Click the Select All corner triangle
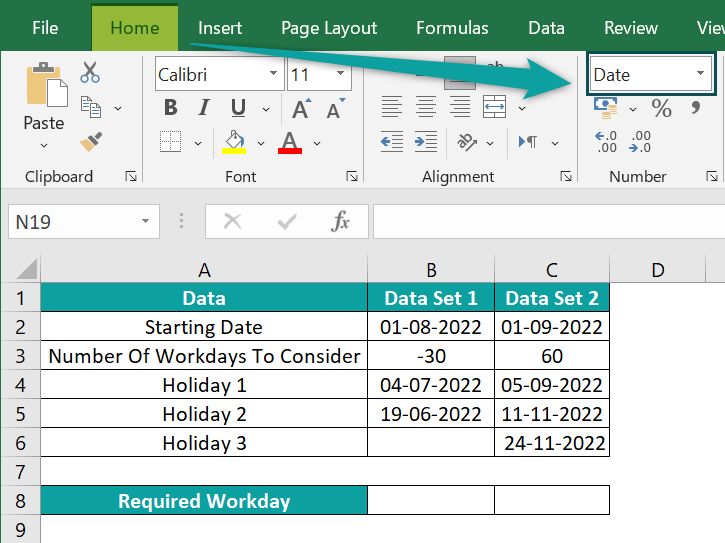This screenshot has width=725, height=543. pyautogui.click(x=27, y=269)
